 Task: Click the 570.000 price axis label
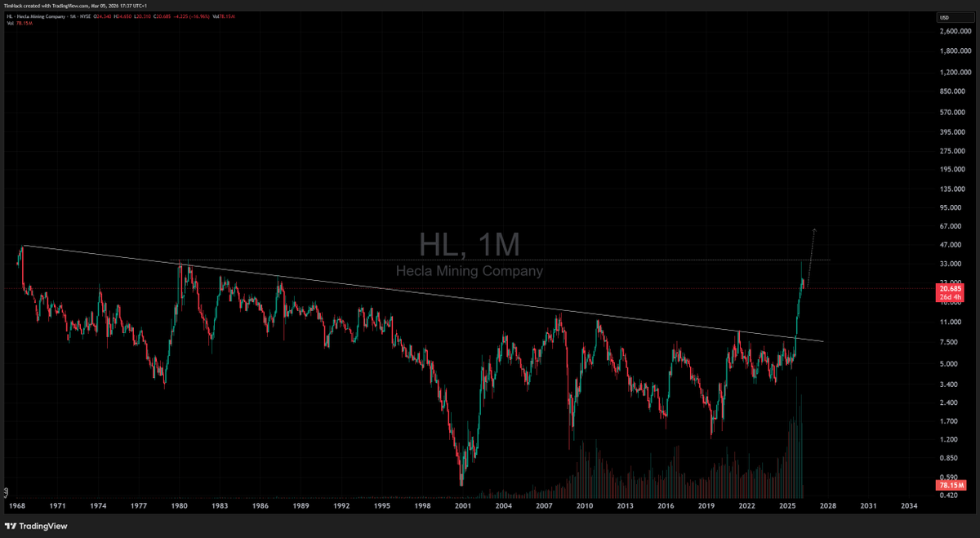(x=952, y=112)
